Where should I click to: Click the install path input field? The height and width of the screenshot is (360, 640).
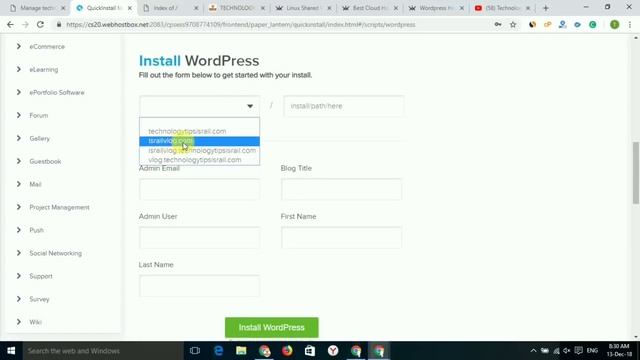coord(344,106)
